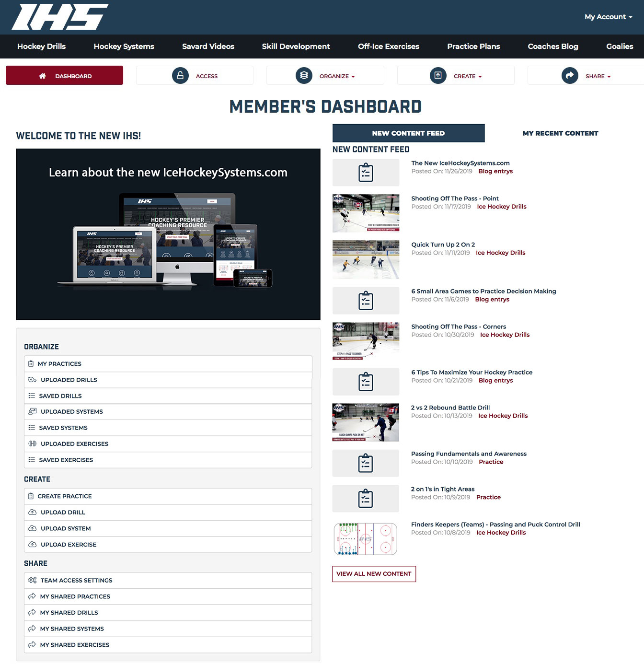644x665 pixels.
Task: Open 6 Tips To Maximize Your Hockey Practice
Action: (x=472, y=372)
